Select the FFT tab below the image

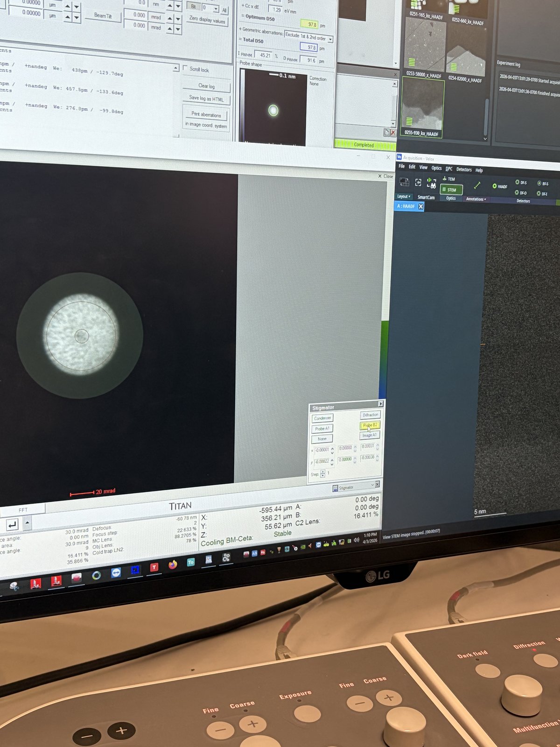click(x=23, y=510)
